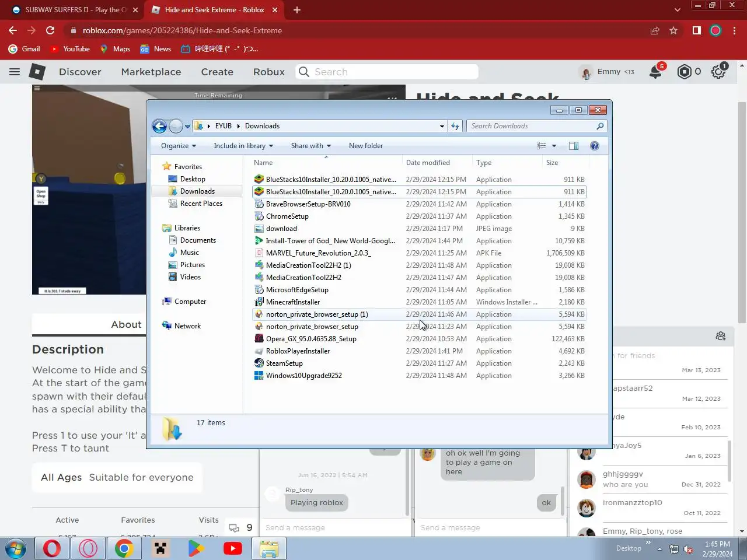Open Discover in Roblox navigation
The height and width of the screenshot is (560, 747).
click(80, 72)
